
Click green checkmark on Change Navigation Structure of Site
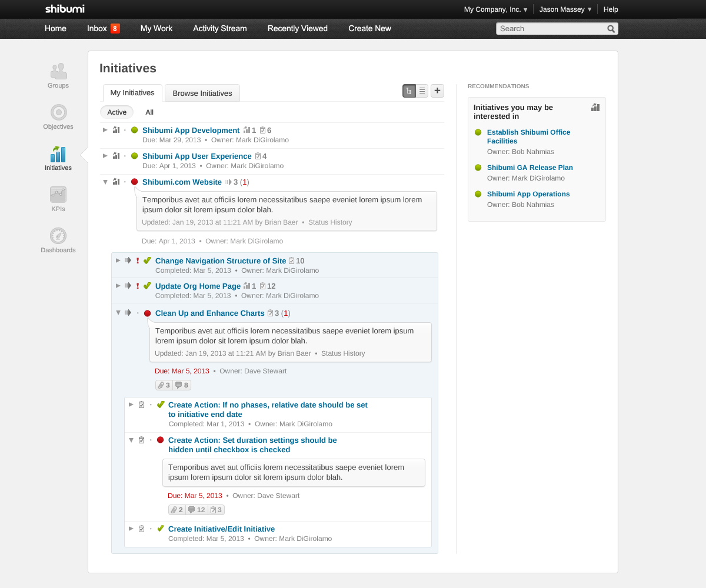click(147, 260)
